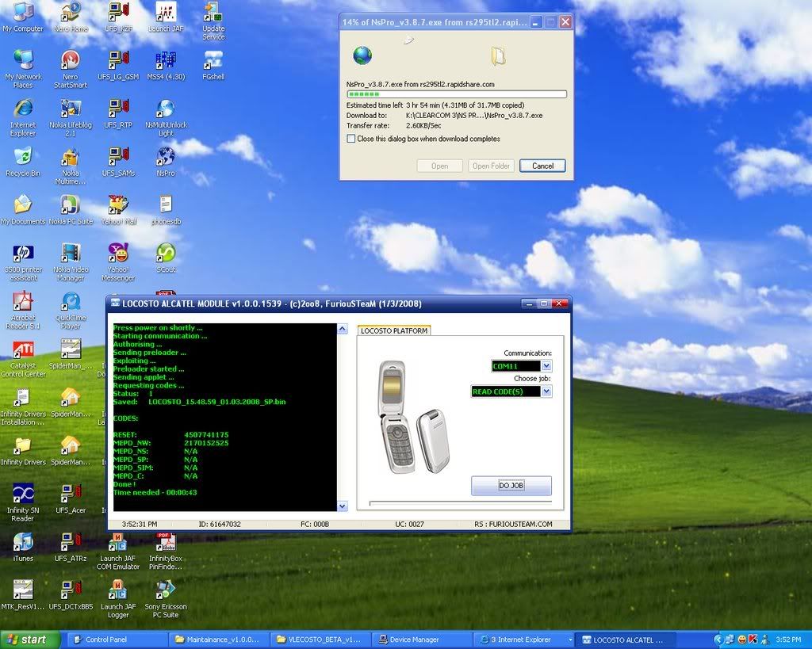Click the smiley messenger tray icon
812x649 pixels.
(x=742, y=639)
